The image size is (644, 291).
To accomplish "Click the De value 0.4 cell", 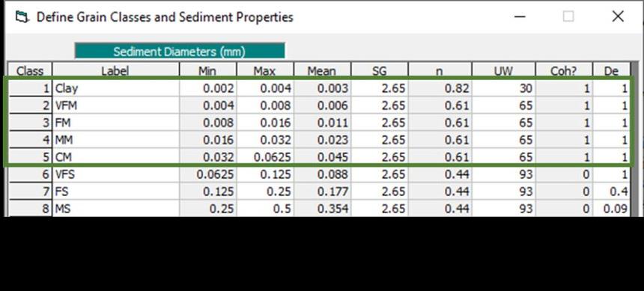I will [x=612, y=192].
